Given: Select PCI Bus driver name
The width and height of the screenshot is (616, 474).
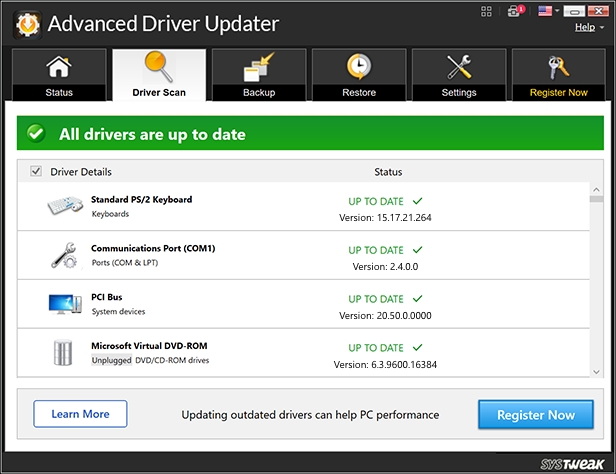Looking at the screenshot, I should point(106,297).
